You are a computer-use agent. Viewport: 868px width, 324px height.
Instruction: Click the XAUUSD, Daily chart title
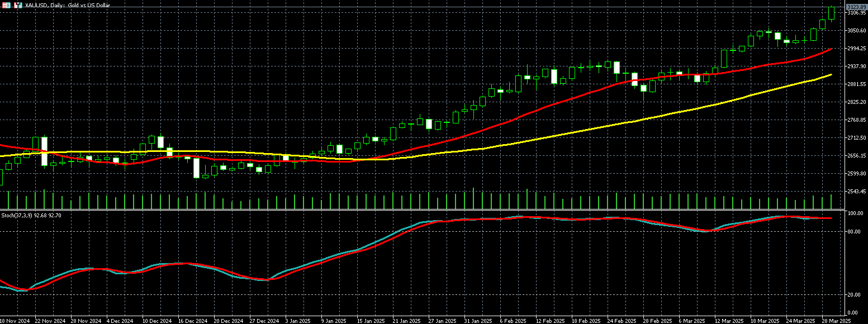[x=68, y=5]
